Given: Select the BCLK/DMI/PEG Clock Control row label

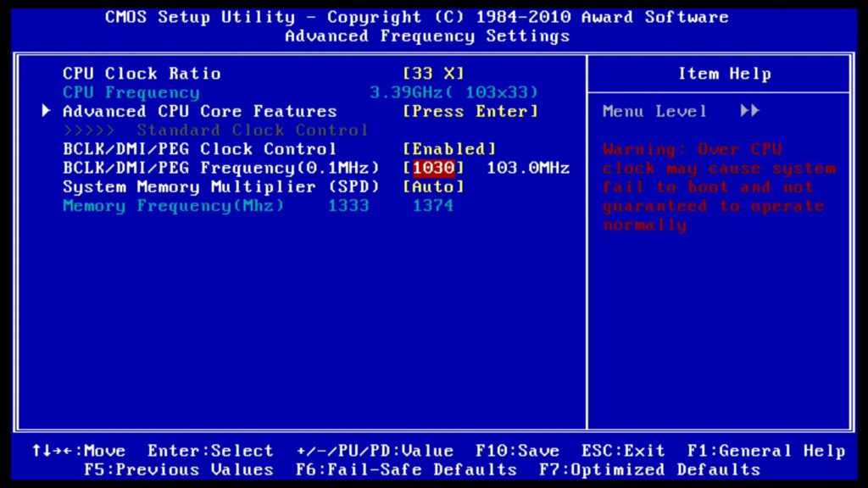Looking at the screenshot, I should 199,149.
